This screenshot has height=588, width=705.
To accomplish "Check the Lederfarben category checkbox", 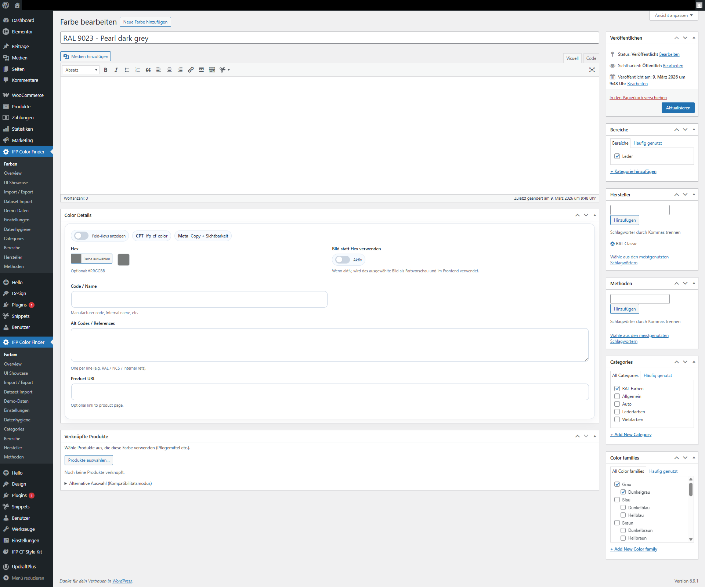I will click(617, 412).
